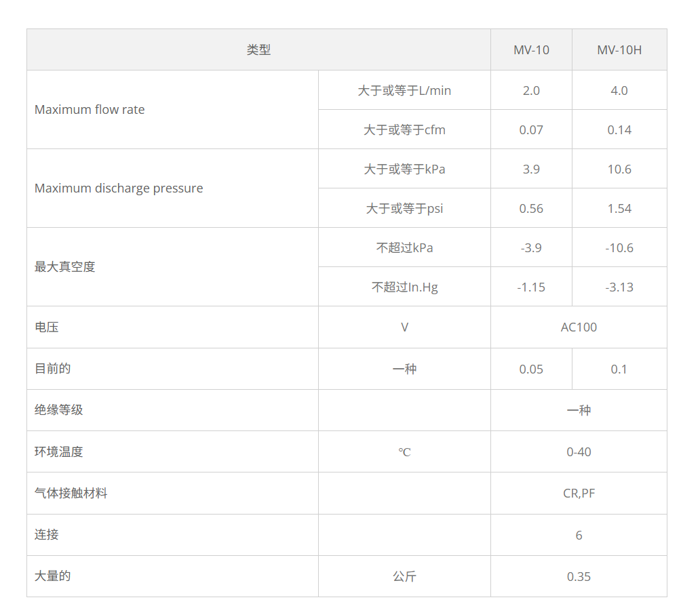Click the value 2.0 for MV-10
The width and height of the screenshot is (700, 604).
pyautogui.click(x=531, y=89)
